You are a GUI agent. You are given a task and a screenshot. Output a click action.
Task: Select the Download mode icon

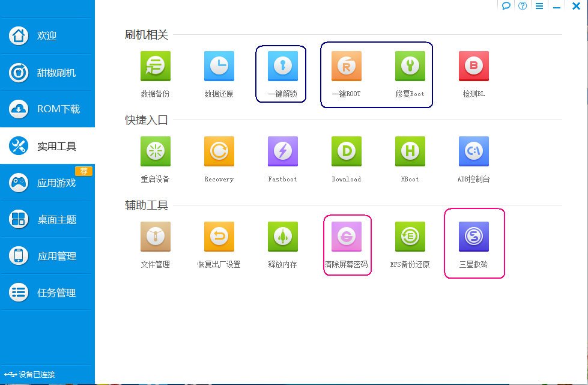[x=347, y=151]
